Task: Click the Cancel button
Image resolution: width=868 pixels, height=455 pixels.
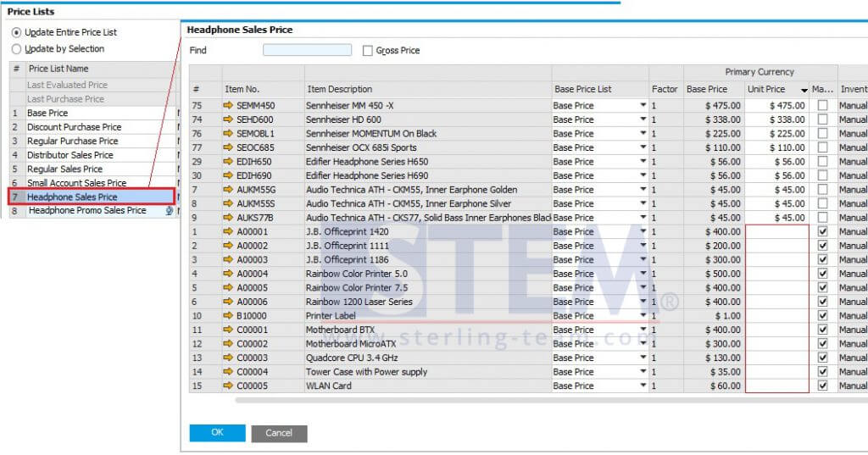Action: click(x=279, y=434)
